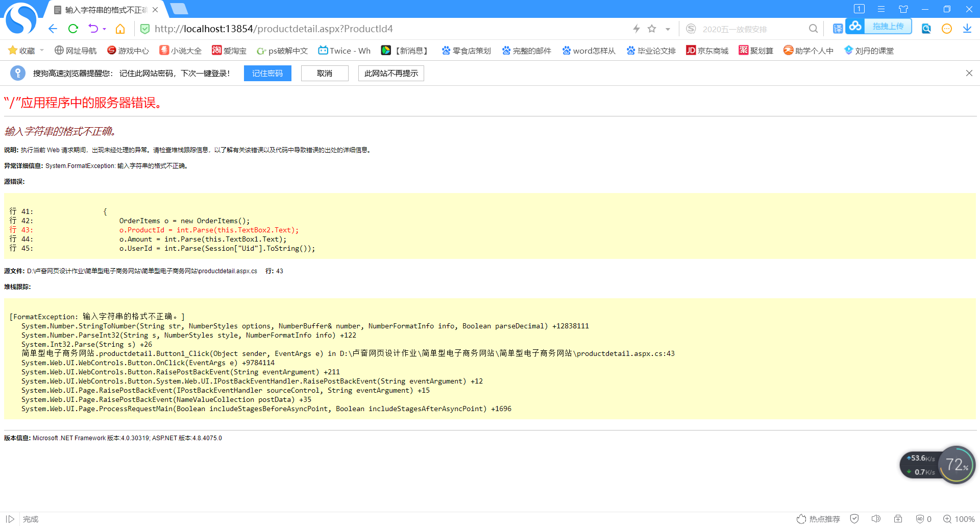Open the 助学个人中 bookmark
The image size is (980, 526).
808,51
